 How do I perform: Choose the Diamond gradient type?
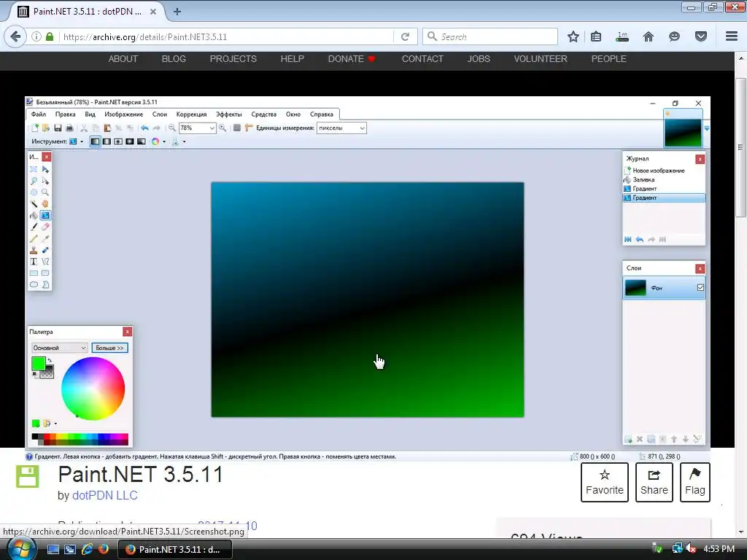coord(118,141)
